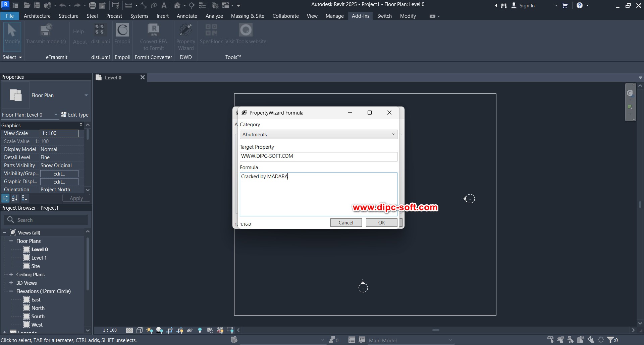Image resolution: width=644 pixels, height=345 pixels.
Task: Click Edit for Graphic Display Options
Action: click(59, 182)
